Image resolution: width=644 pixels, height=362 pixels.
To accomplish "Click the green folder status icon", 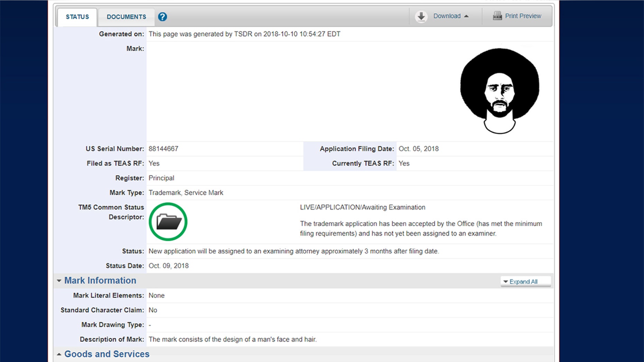I will point(168,221).
